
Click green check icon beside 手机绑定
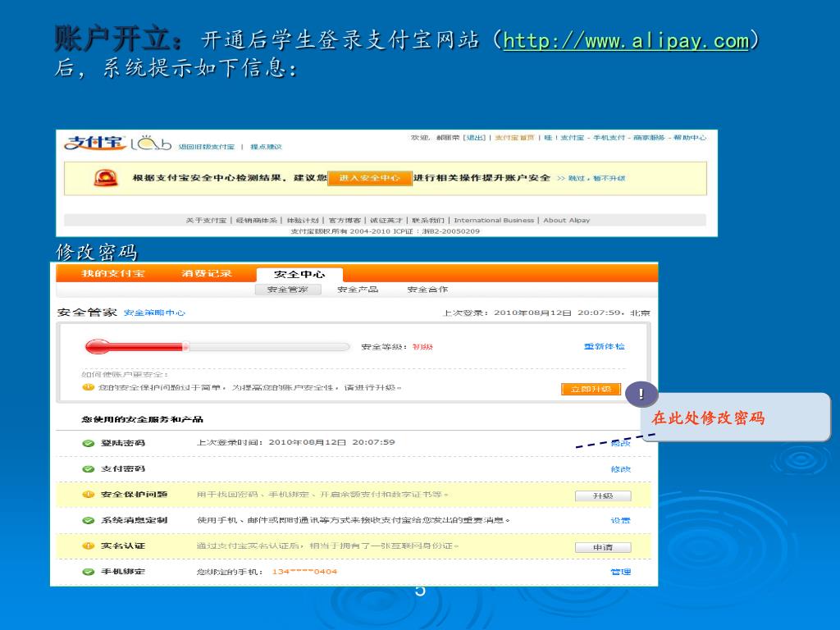click(89, 572)
